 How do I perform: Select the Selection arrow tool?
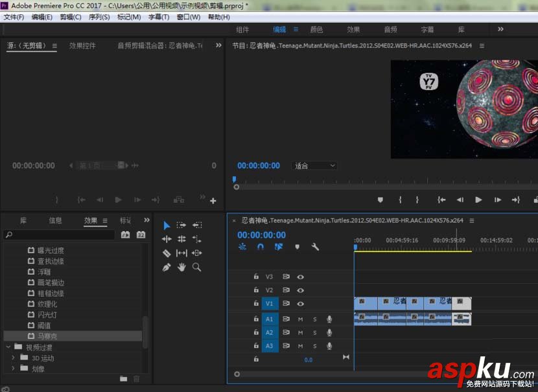167,225
